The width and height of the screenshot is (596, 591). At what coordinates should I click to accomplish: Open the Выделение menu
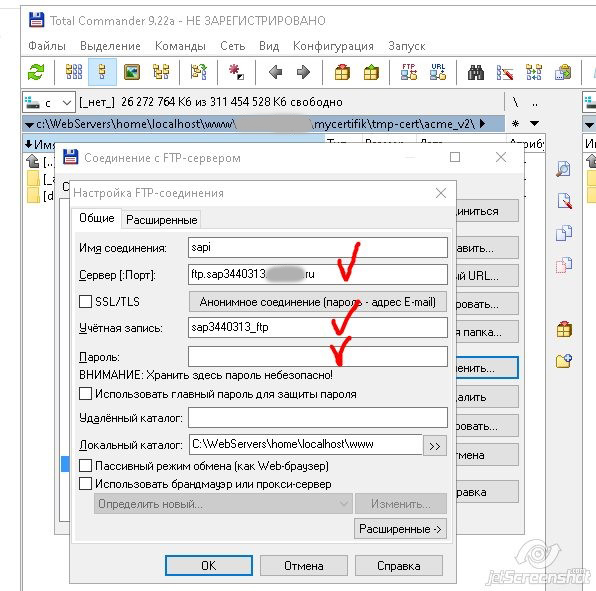click(x=110, y=46)
